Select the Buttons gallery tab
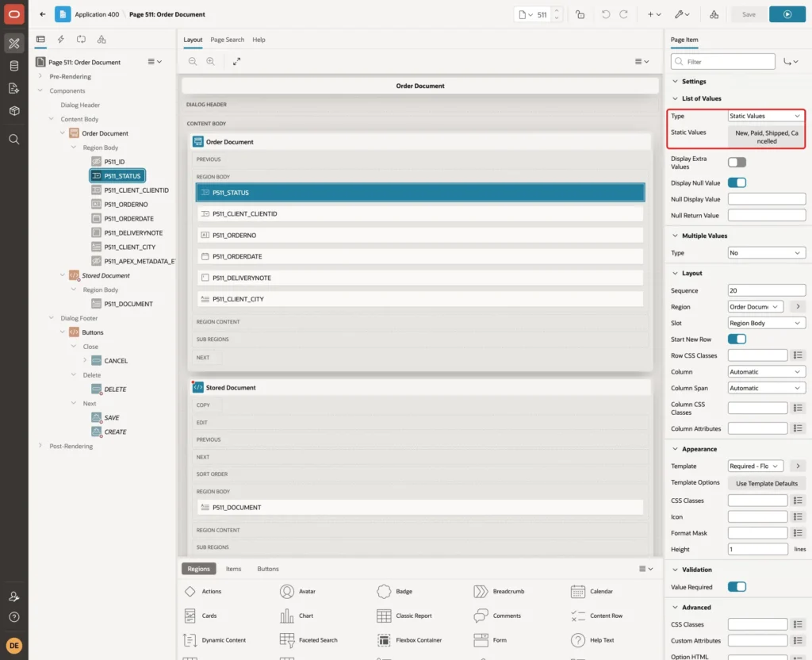Screen dimensions: 812x660 (268, 569)
